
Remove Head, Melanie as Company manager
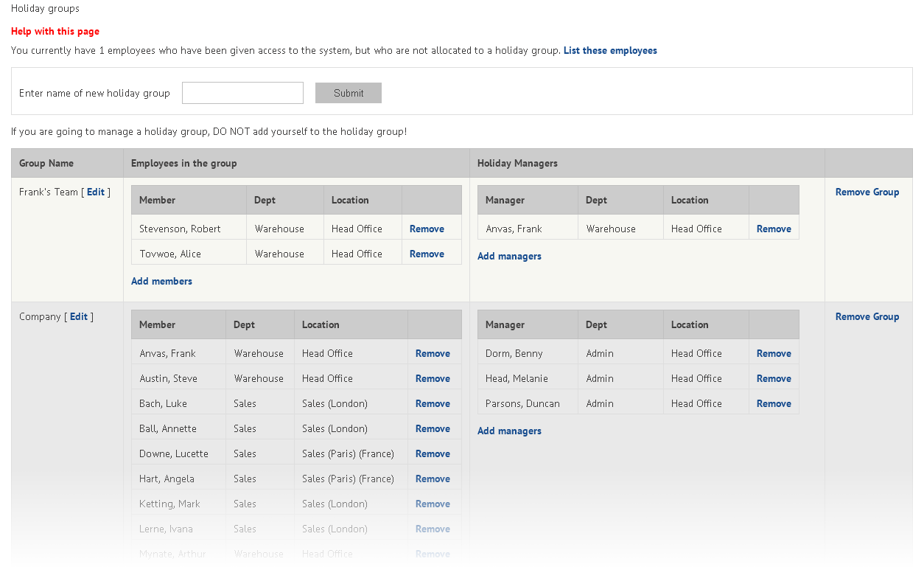click(774, 378)
